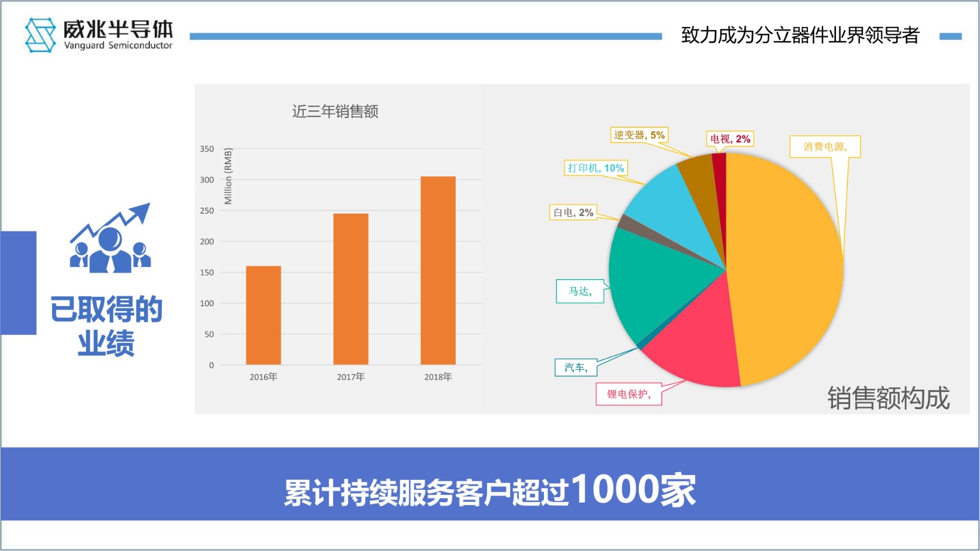Image resolution: width=980 pixels, height=551 pixels.
Task: Click the 打印机, 10% callout label
Action: (x=595, y=168)
